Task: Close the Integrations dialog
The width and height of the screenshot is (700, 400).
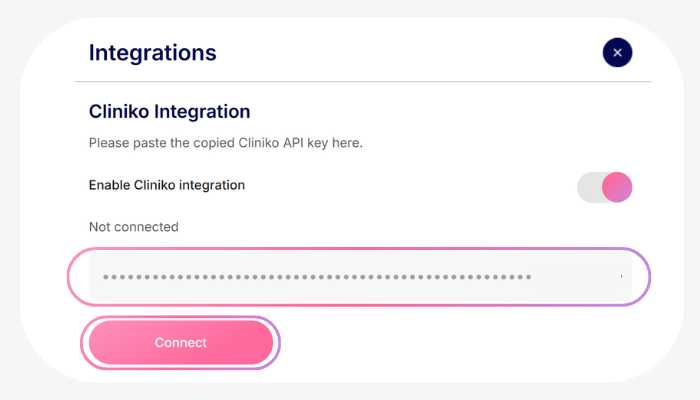Action: pos(617,53)
